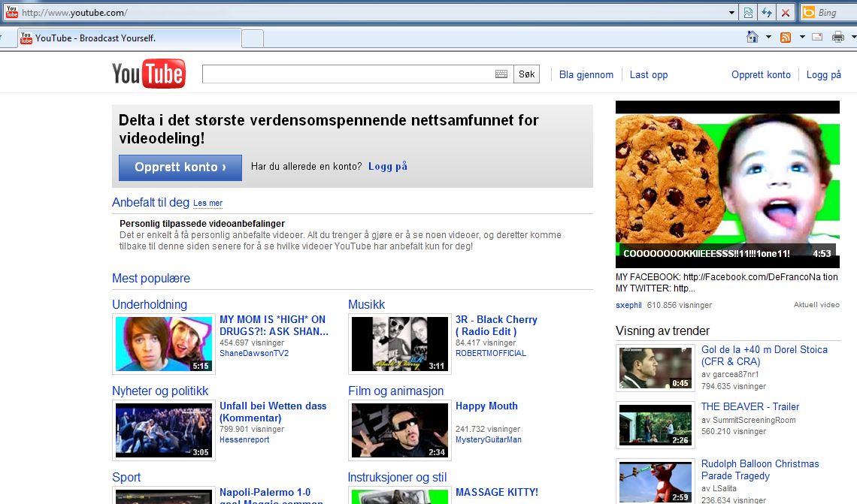Click the blue Opprett konto button

tap(180, 167)
